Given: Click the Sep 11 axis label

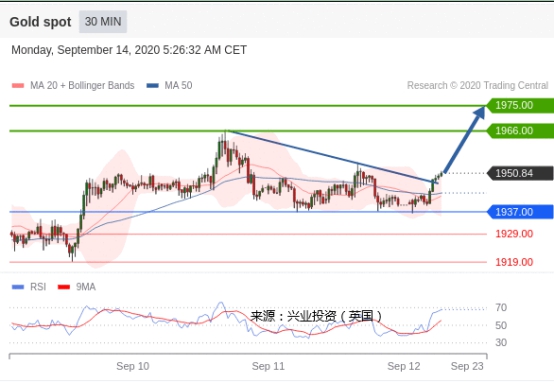Looking at the screenshot, I should click(x=268, y=366).
